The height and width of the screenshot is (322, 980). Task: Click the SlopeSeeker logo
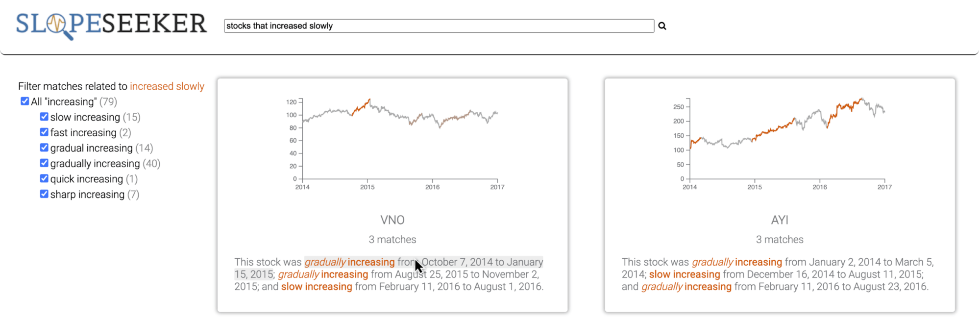coord(111,25)
